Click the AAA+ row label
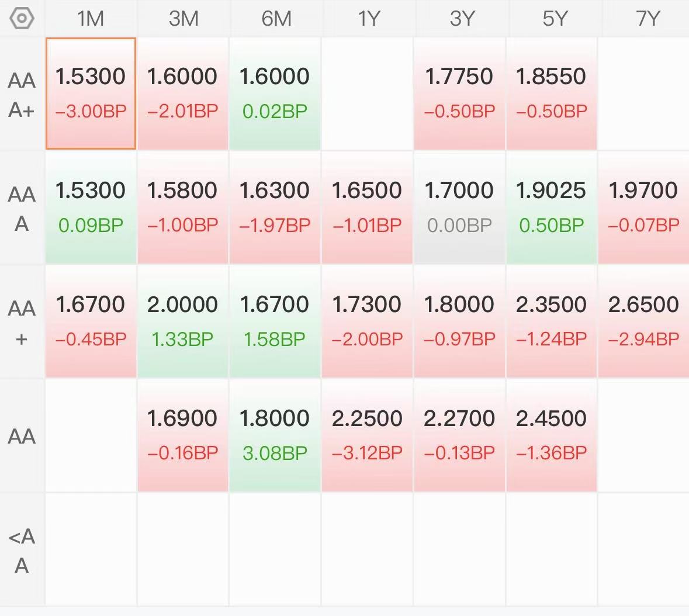Viewport: 689px width, 616px height. coord(22,95)
